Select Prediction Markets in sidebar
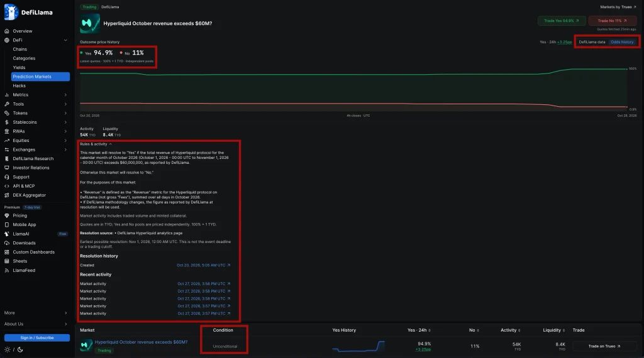Viewport: 644px width, 358px height. [40, 77]
